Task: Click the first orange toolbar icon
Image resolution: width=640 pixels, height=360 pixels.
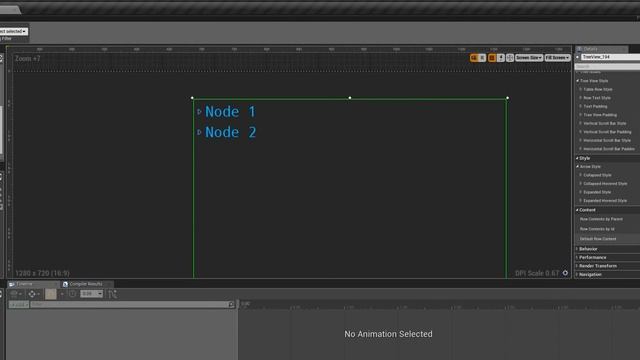Action: tap(474, 58)
